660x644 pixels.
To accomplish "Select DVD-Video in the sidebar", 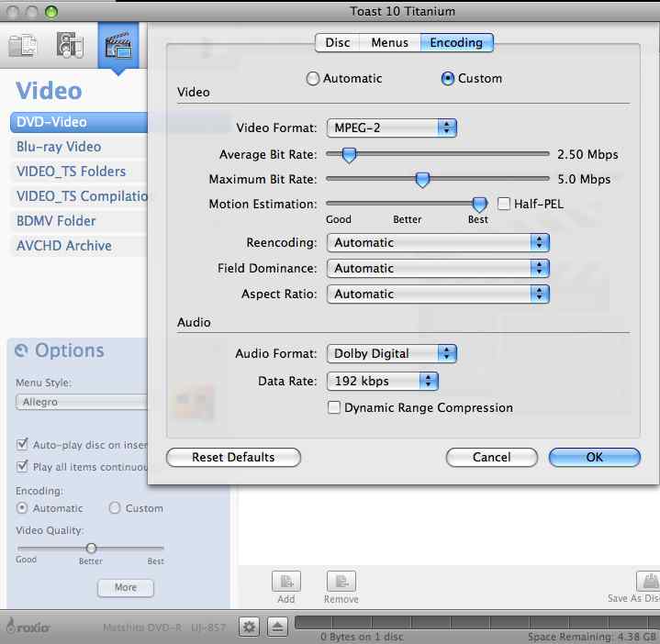I will click(x=79, y=122).
